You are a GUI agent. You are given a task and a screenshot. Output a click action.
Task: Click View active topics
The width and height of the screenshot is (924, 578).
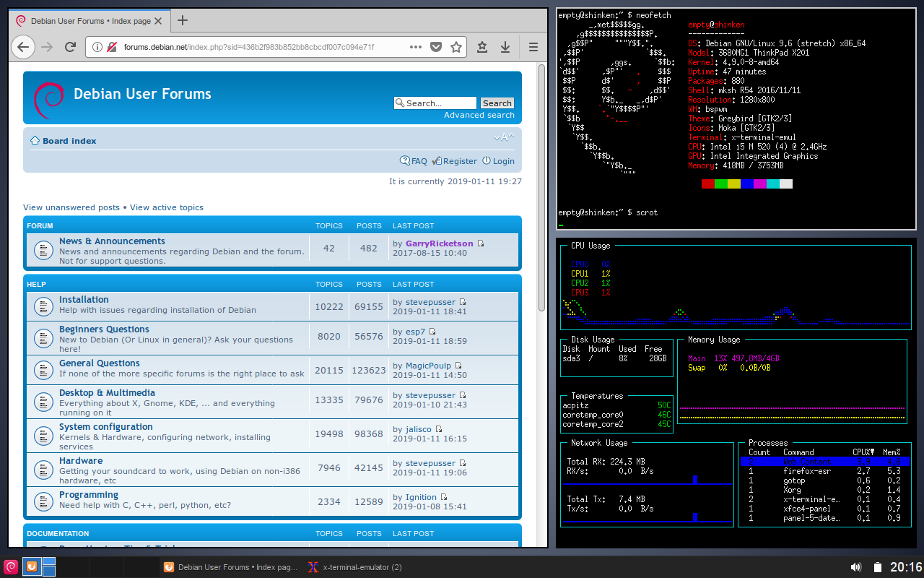[x=167, y=207]
